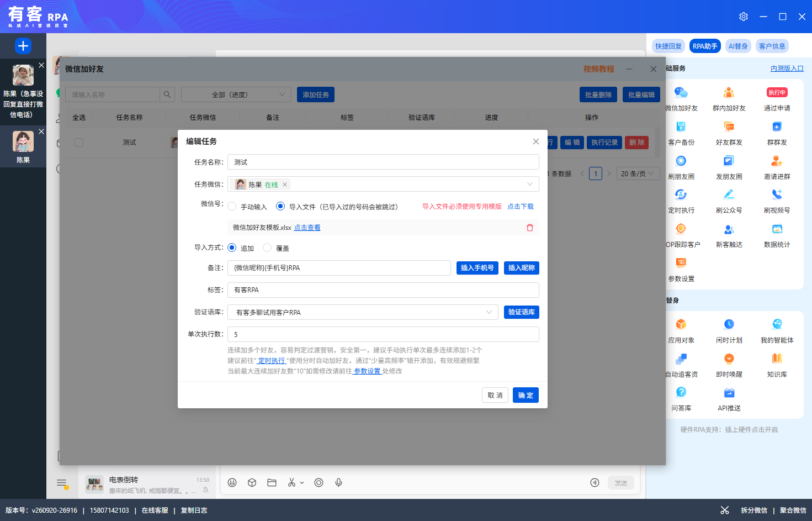The height and width of the screenshot is (521, 812).
Task: Click 在线客服 in the status bar
Action: [x=155, y=511]
